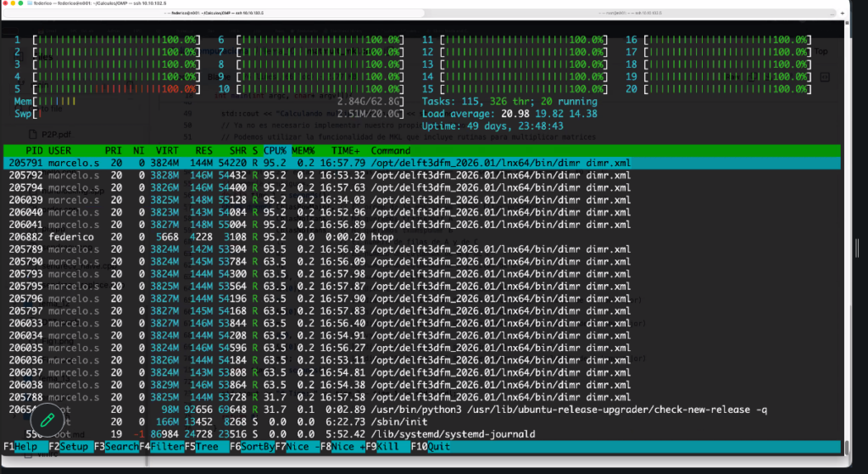Select process row PID 206035
868x474 pixels.
(x=422, y=348)
